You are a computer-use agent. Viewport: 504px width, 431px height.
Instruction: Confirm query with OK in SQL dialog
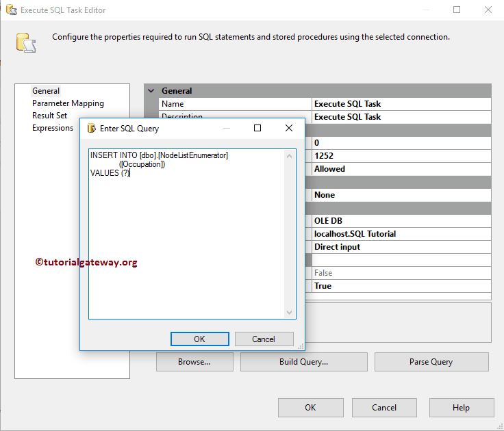click(199, 339)
